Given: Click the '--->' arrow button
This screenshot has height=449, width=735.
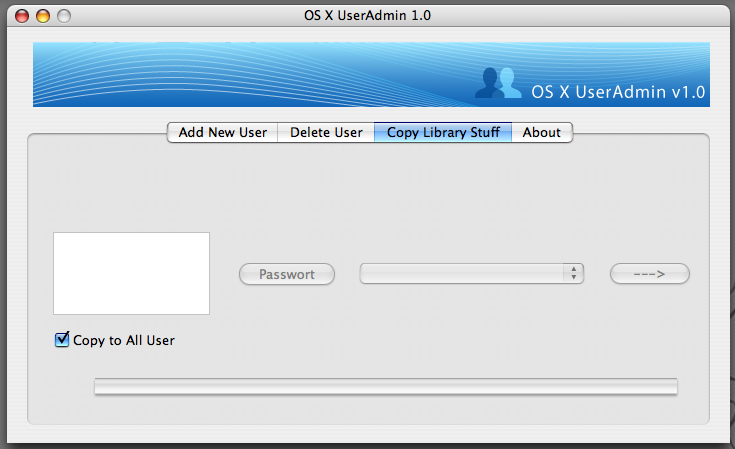Looking at the screenshot, I should point(649,274).
